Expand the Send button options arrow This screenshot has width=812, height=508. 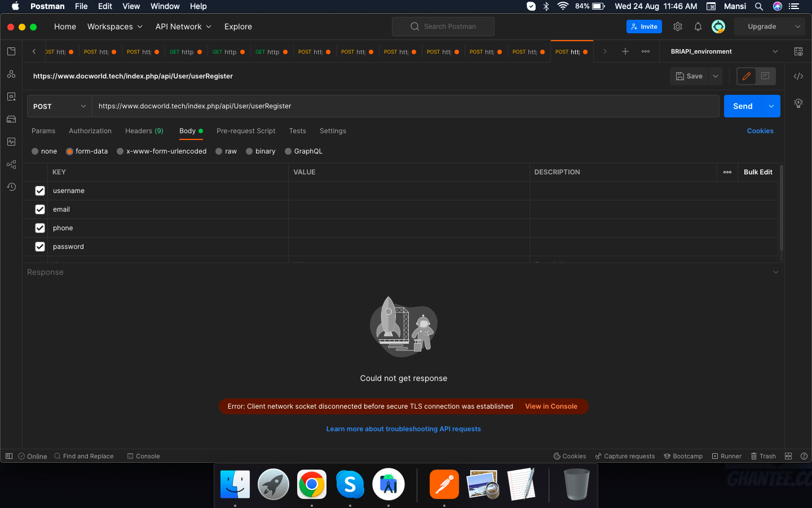pyautogui.click(x=771, y=106)
